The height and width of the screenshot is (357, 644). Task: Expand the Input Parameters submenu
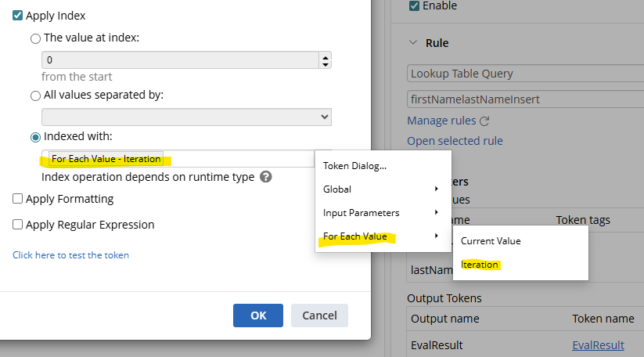point(382,213)
